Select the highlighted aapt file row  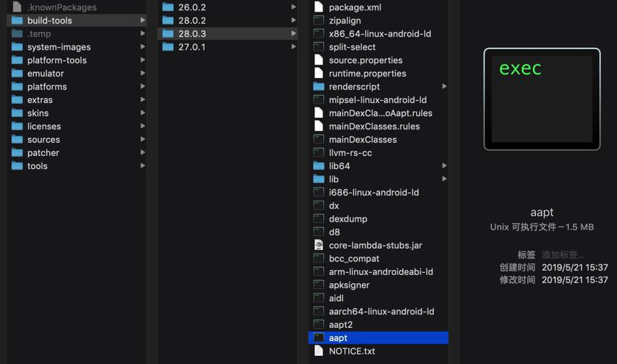click(x=378, y=338)
